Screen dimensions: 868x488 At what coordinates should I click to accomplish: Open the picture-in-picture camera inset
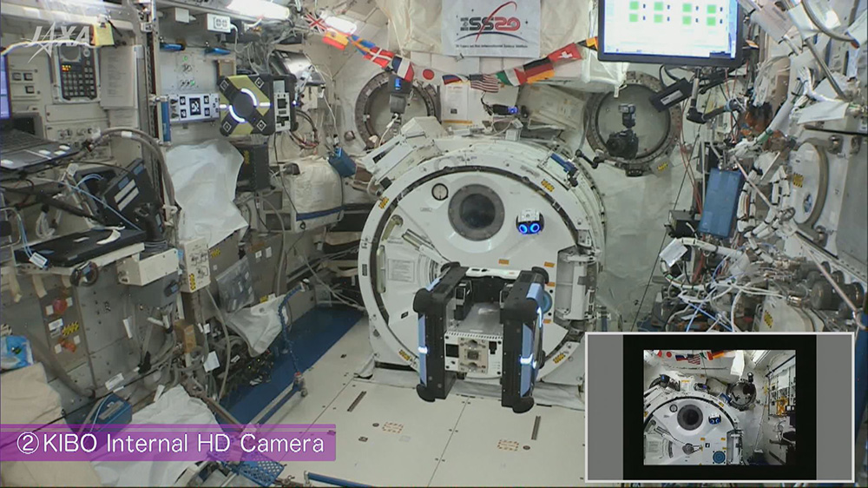click(719, 406)
